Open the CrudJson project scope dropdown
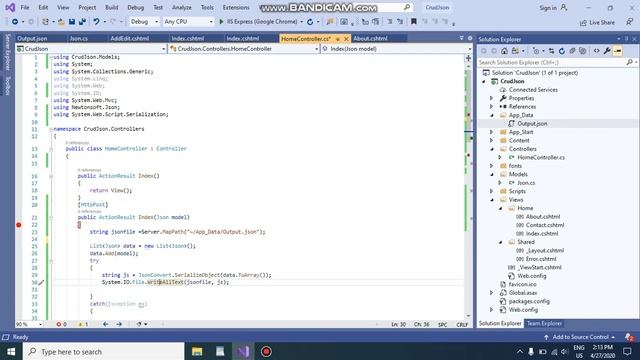Image resolution: width=640 pixels, height=360 pixels. pyautogui.click(x=91, y=49)
